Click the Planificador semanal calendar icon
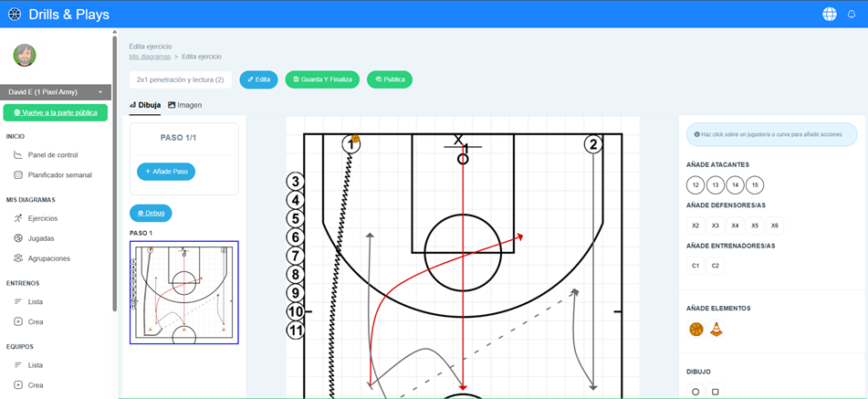 17,175
